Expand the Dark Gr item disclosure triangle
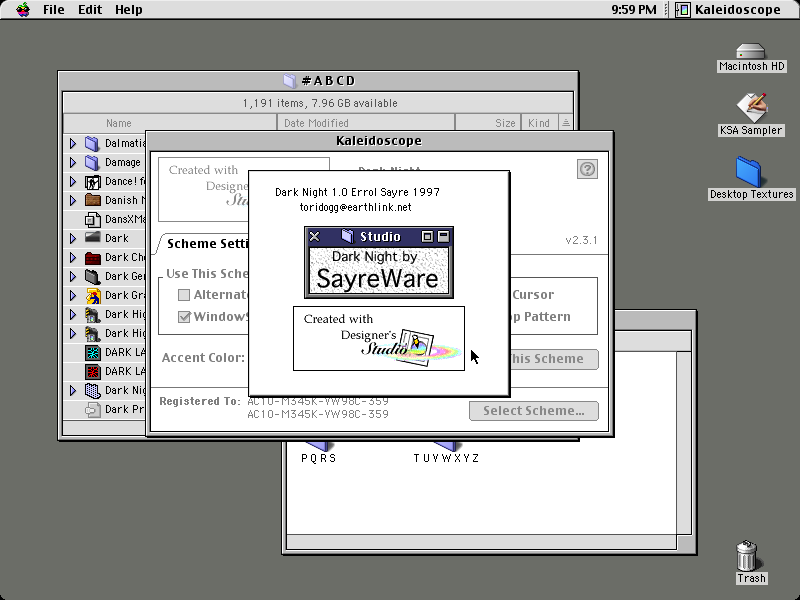 [x=73, y=295]
